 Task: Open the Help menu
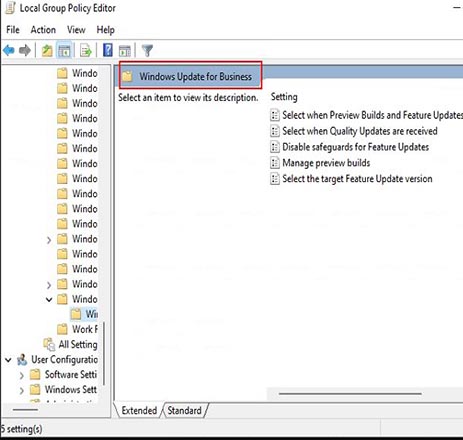coord(105,30)
